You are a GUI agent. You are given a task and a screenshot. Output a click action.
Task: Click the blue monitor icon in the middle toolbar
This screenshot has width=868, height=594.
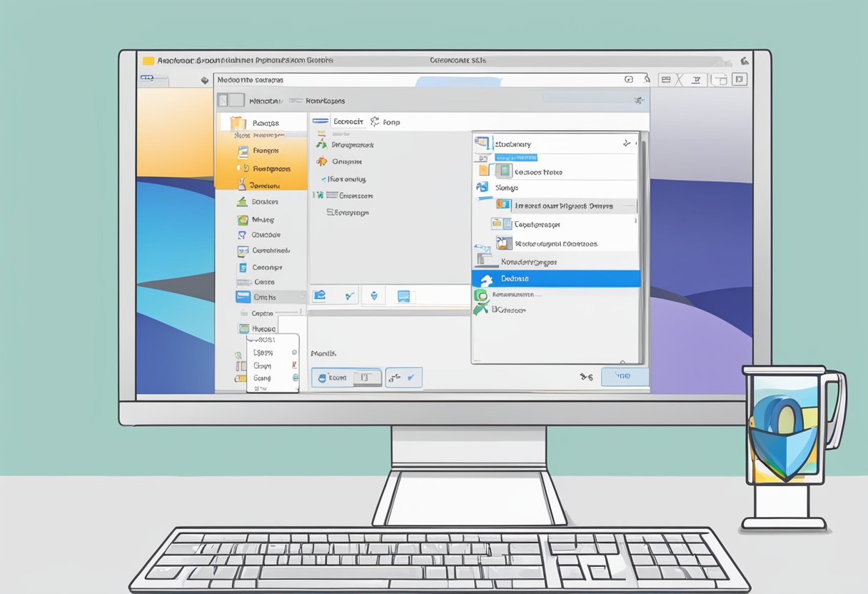pyautogui.click(x=403, y=296)
